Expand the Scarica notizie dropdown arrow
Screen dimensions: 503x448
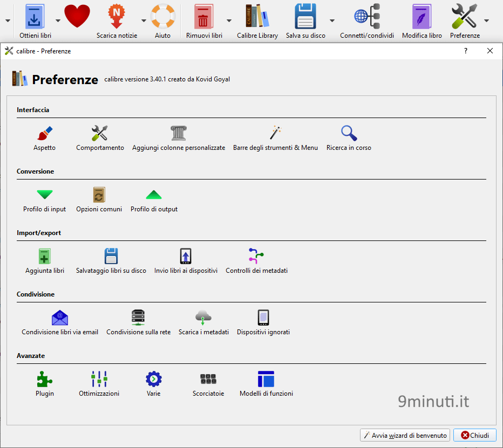(x=144, y=21)
